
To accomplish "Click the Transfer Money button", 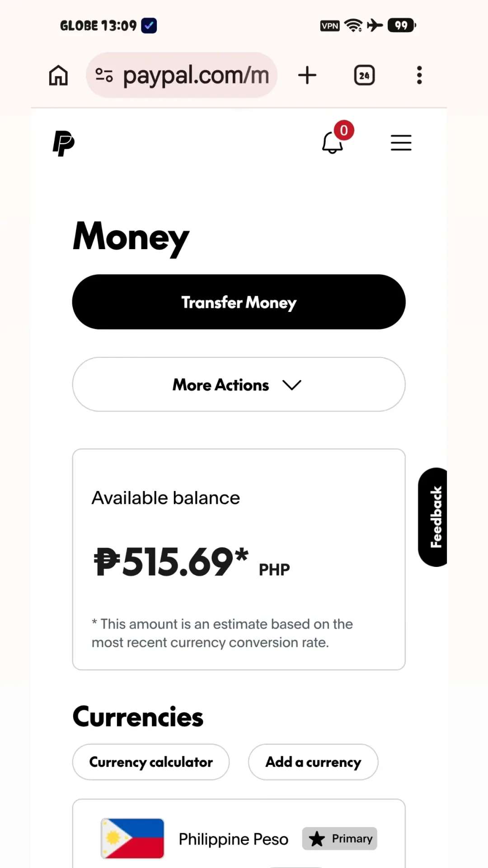I will click(x=239, y=302).
